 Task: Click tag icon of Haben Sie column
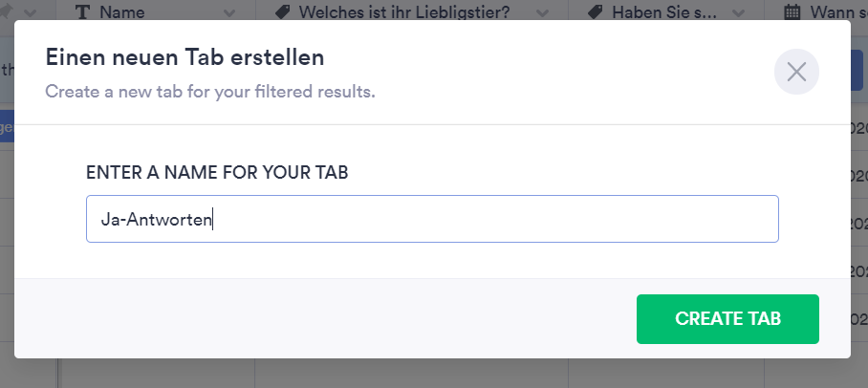(x=595, y=11)
